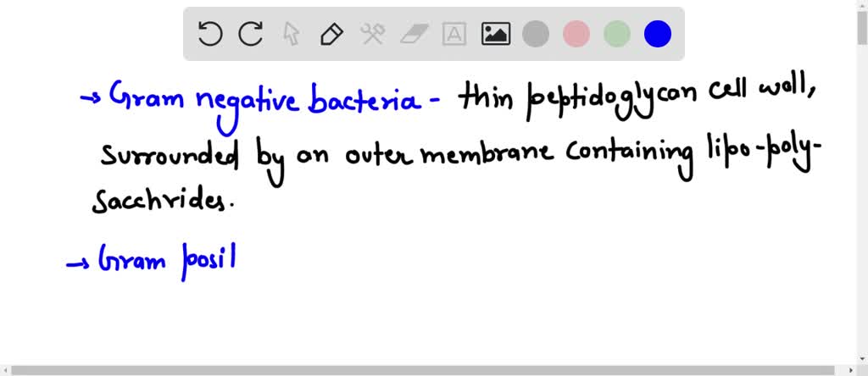Click the handwritten word 'Surrounded'
The width and height of the screenshot is (868, 376).
click(169, 155)
